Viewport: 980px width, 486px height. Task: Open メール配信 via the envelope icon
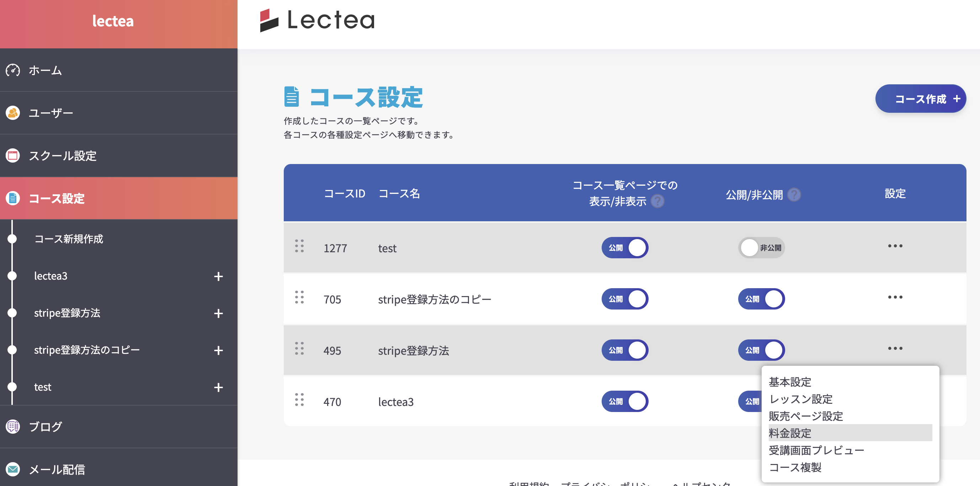pyautogui.click(x=12, y=469)
